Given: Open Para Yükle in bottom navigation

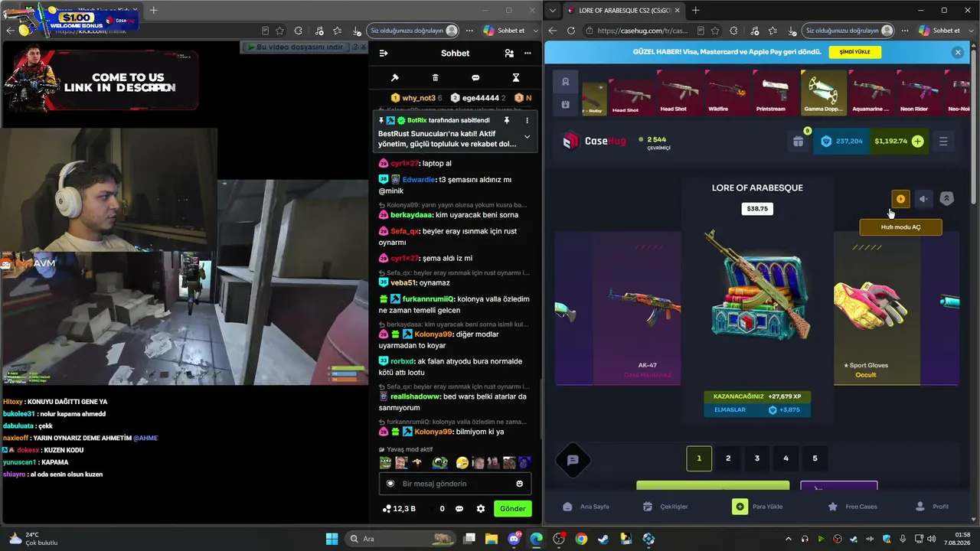Looking at the screenshot, I should pyautogui.click(x=758, y=507).
